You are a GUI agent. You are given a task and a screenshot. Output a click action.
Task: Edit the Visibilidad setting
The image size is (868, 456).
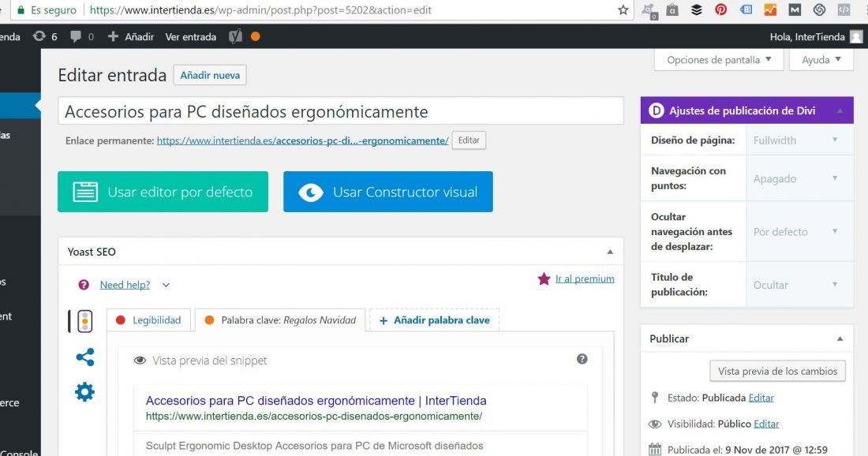(766, 424)
